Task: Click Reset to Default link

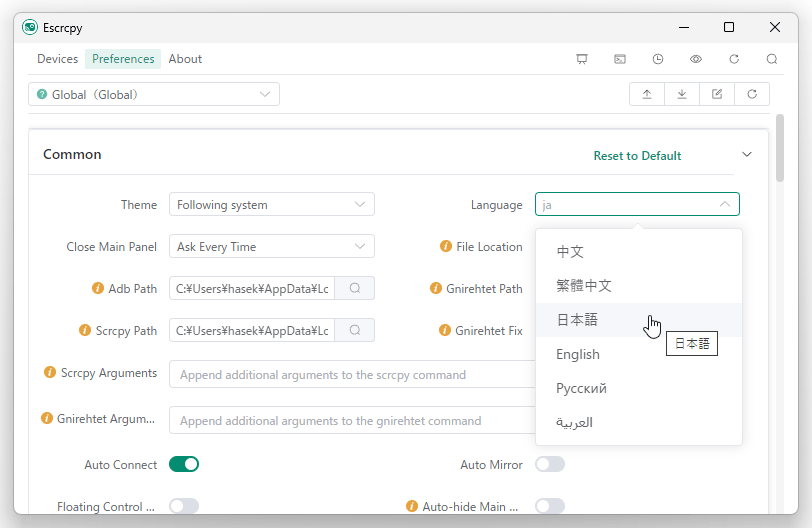Action: pyautogui.click(x=637, y=156)
